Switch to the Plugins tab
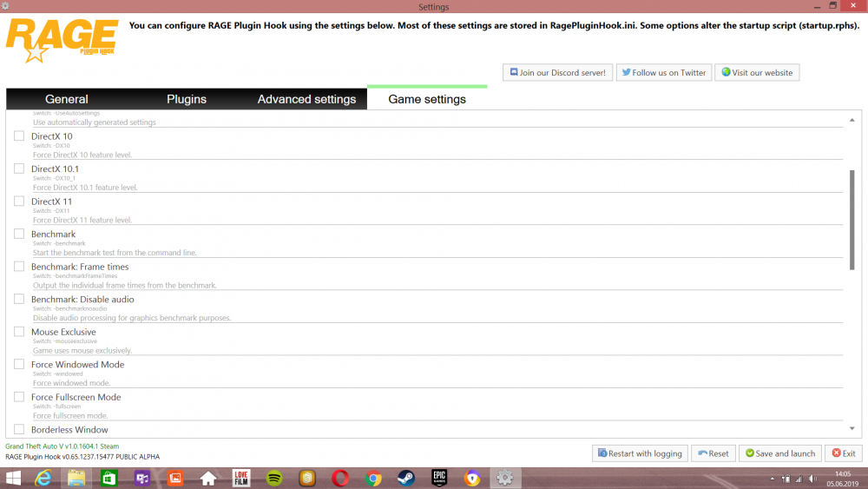The height and width of the screenshot is (489, 868). point(187,99)
